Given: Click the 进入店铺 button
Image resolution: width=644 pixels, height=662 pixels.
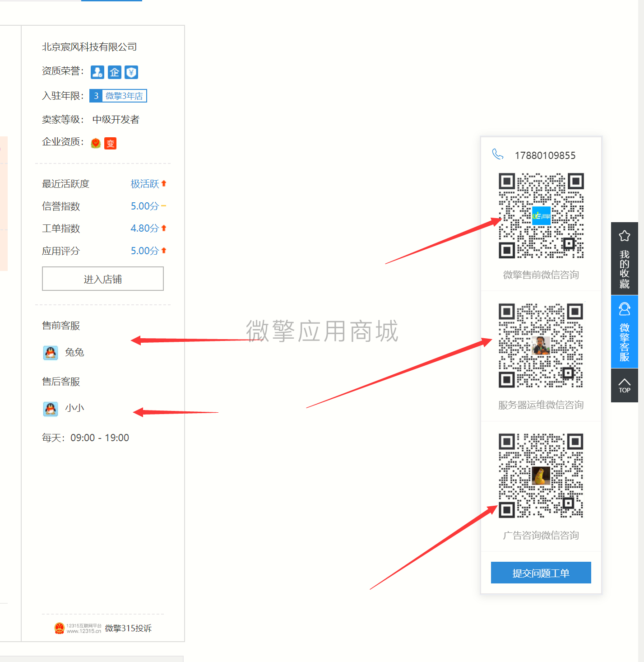Looking at the screenshot, I should [x=103, y=279].
